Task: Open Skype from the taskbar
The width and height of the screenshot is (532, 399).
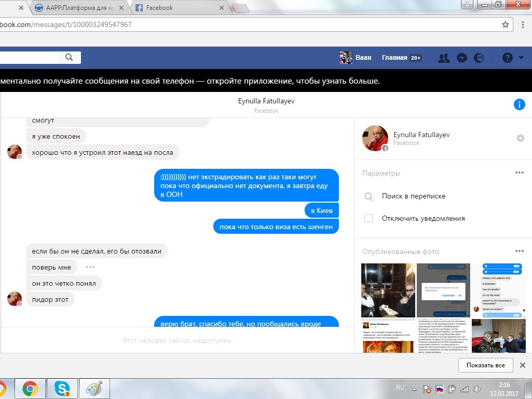Action: point(62,389)
